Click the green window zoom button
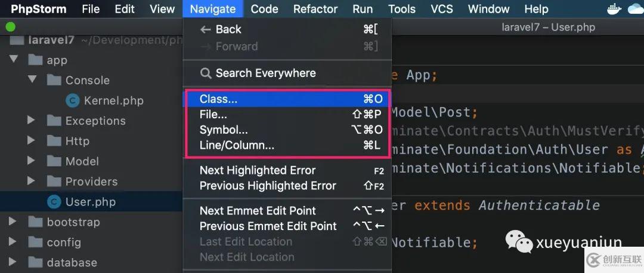The image size is (644, 273). pyautogui.click(x=10, y=27)
